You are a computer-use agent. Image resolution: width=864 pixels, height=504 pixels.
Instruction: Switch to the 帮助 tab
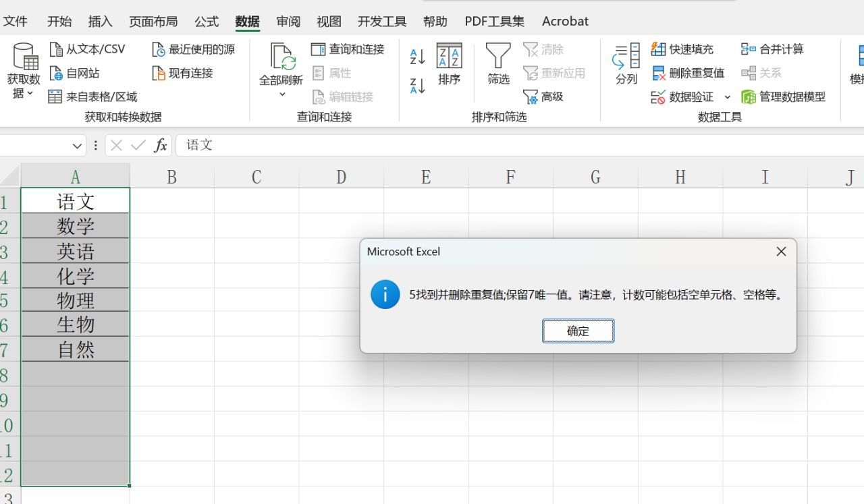435,22
